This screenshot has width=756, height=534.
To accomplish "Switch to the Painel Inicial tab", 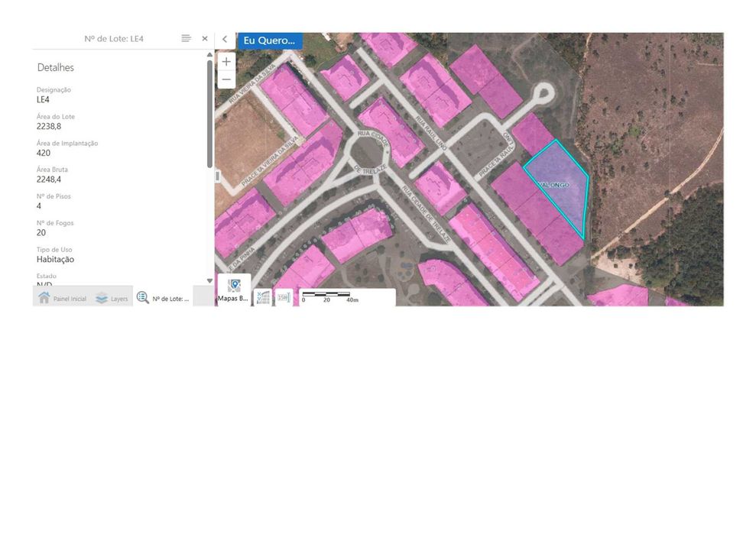I will click(x=62, y=299).
